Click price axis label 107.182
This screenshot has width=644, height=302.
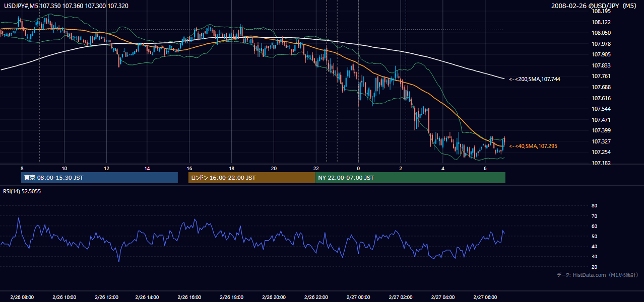coord(601,163)
